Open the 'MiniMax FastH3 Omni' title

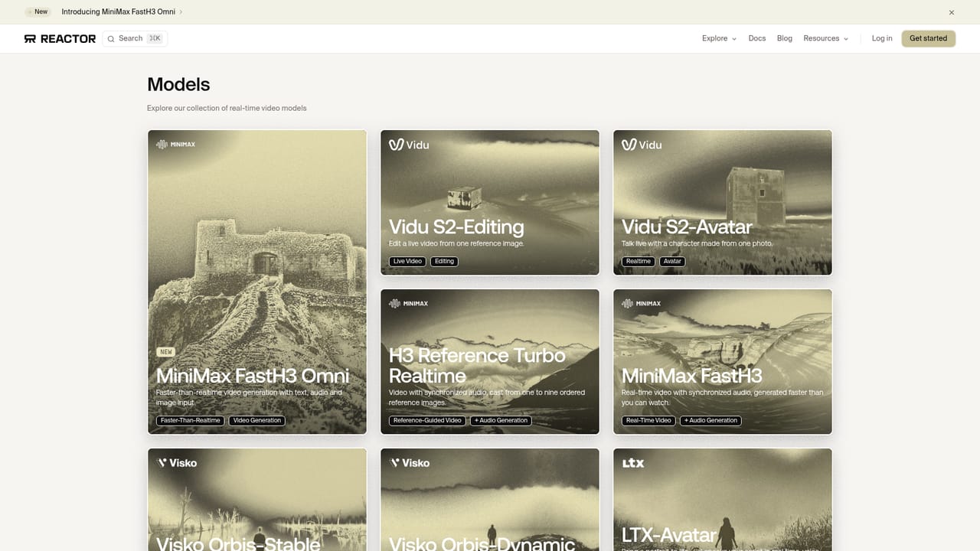tap(253, 376)
